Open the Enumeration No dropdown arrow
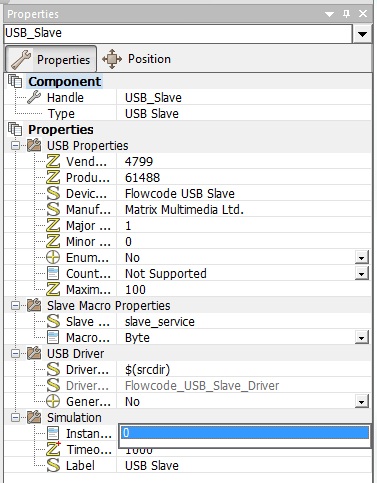This screenshot has width=377, height=483. pyautogui.click(x=362, y=258)
